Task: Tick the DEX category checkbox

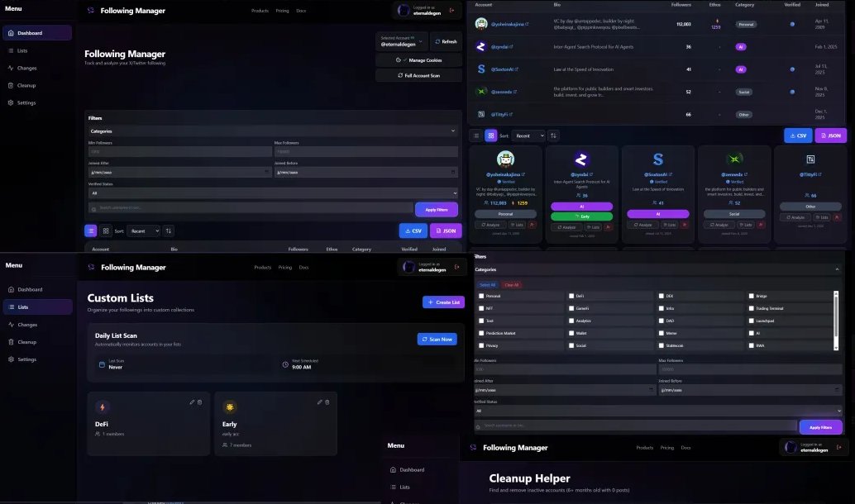Action: [x=661, y=296]
